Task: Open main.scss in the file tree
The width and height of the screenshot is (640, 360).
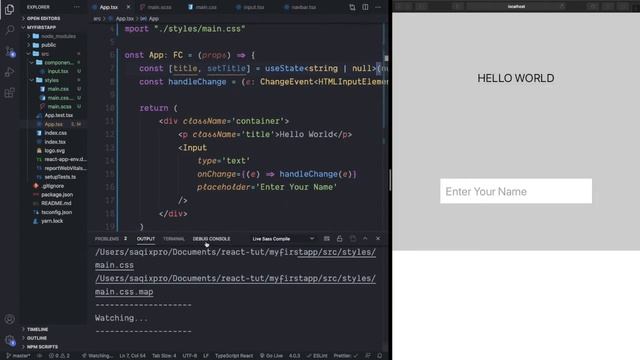Action: 59,107
